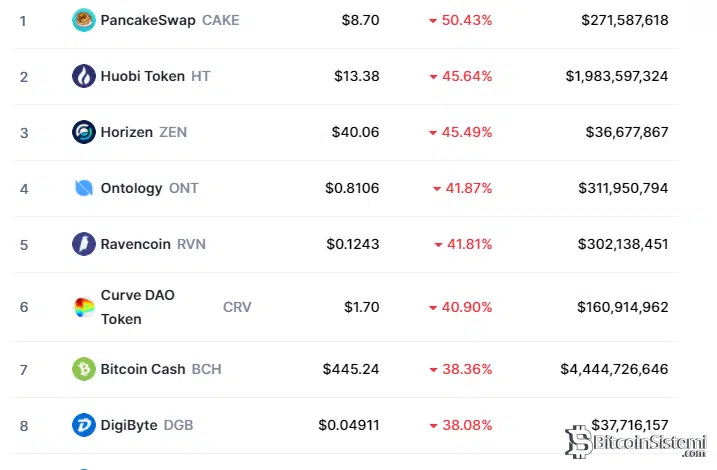Click Bitcoin Cash volume $4,444,726,646
Image resolution: width=717 pixels, height=470 pixels.
pos(614,369)
